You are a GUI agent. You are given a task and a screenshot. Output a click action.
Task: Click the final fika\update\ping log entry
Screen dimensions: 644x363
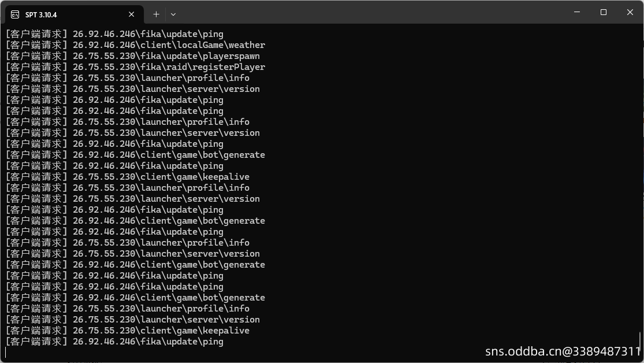tap(114, 342)
